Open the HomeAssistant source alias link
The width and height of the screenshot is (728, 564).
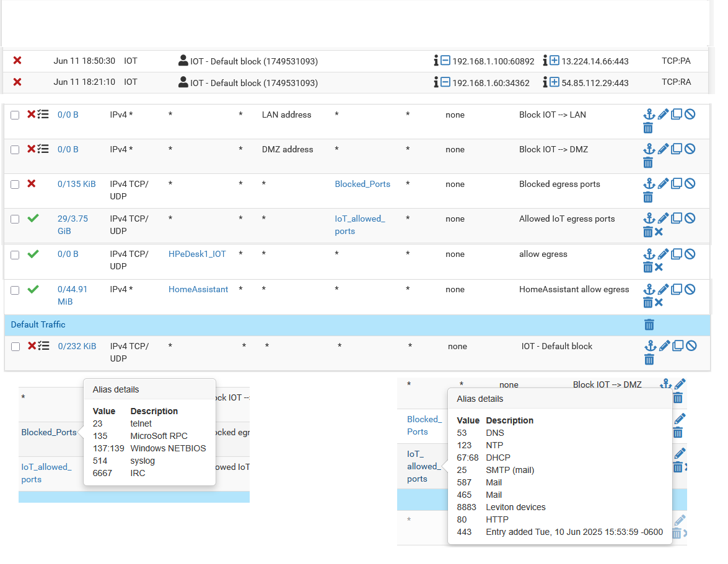click(198, 289)
